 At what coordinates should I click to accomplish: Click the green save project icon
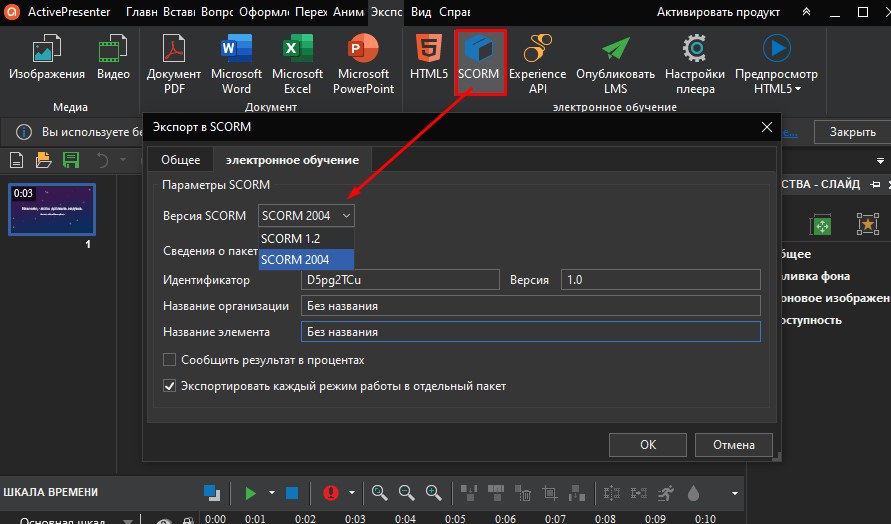71,160
